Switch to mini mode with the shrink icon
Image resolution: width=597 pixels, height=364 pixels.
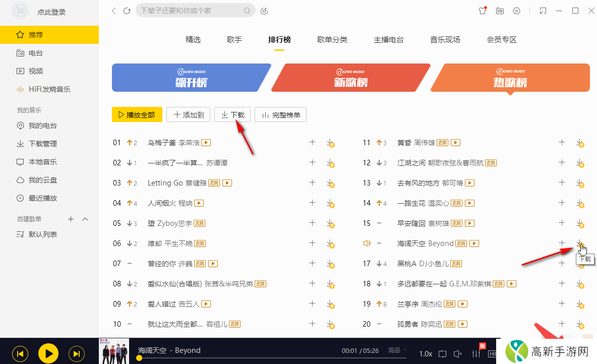[543, 11]
